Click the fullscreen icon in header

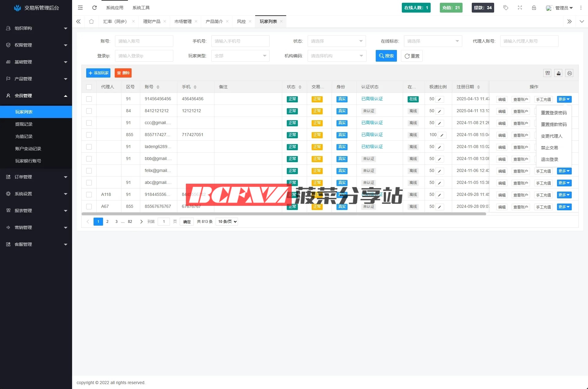[520, 8]
